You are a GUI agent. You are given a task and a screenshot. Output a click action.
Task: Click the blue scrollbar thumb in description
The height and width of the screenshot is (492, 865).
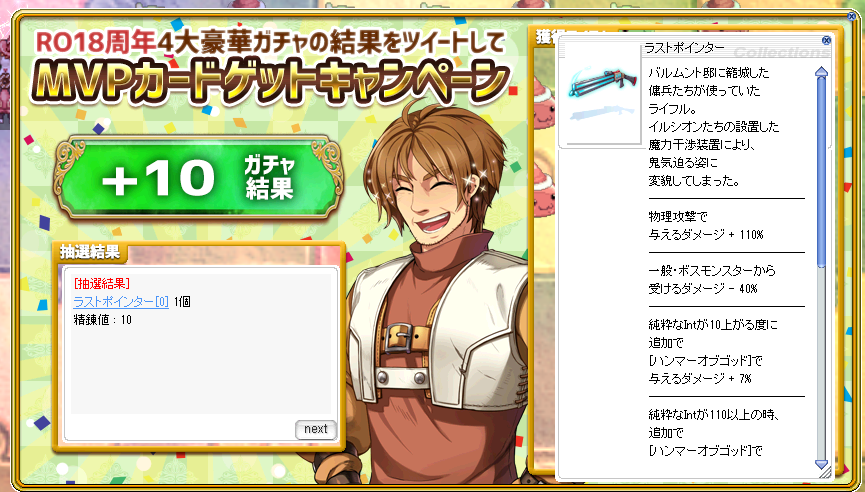(x=821, y=173)
